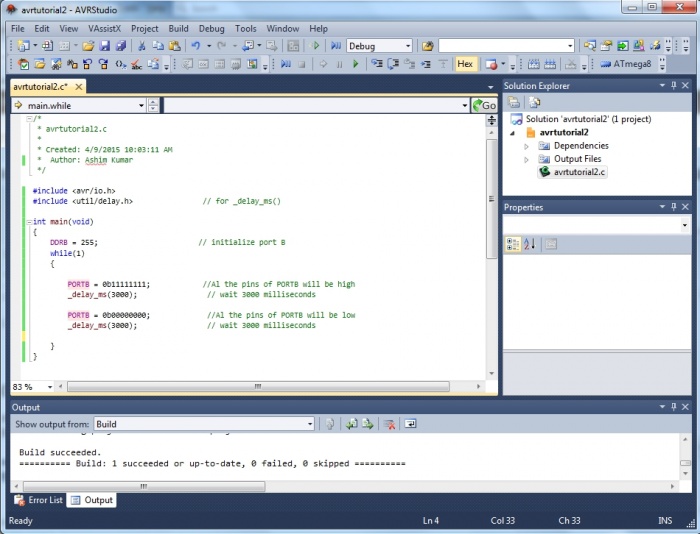Expand the Dependencies tree node
The width and height of the screenshot is (700, 534).
tap(527, 146)
